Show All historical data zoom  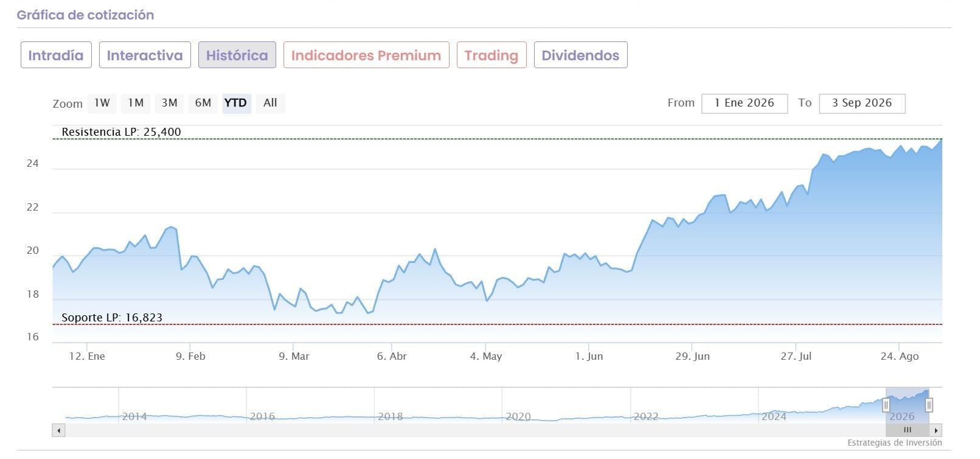(x=270, y=103)
